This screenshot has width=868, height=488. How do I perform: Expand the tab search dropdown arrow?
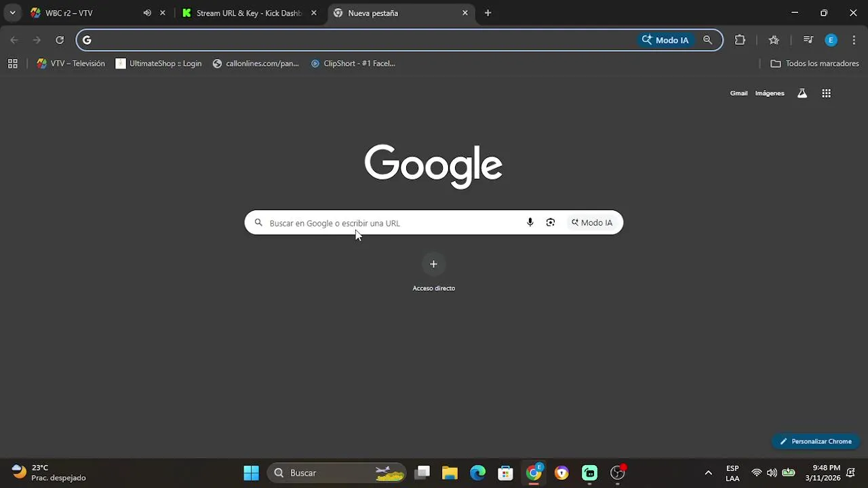(12, 13)
